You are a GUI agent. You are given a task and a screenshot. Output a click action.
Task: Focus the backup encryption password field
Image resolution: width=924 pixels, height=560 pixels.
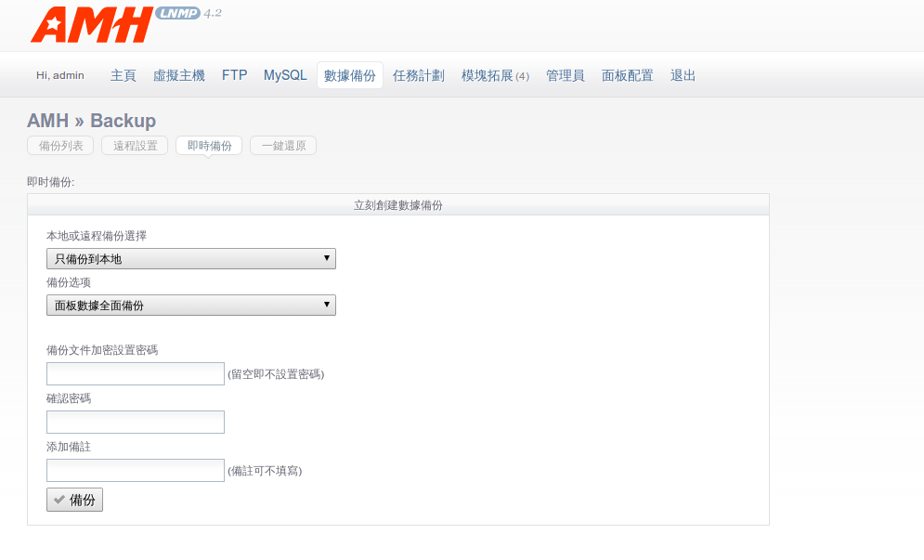(136, 374)
